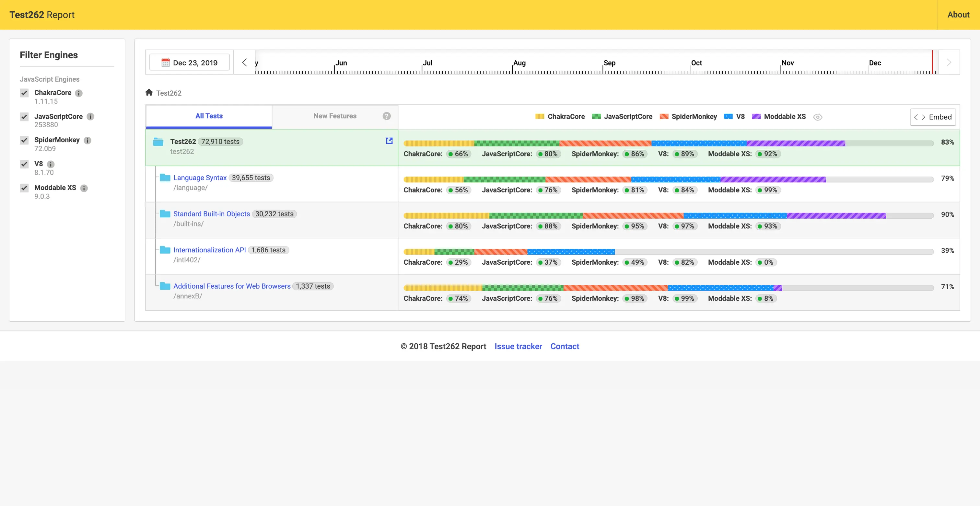Click the ChakraCore info icon

[x=79, y=93]
